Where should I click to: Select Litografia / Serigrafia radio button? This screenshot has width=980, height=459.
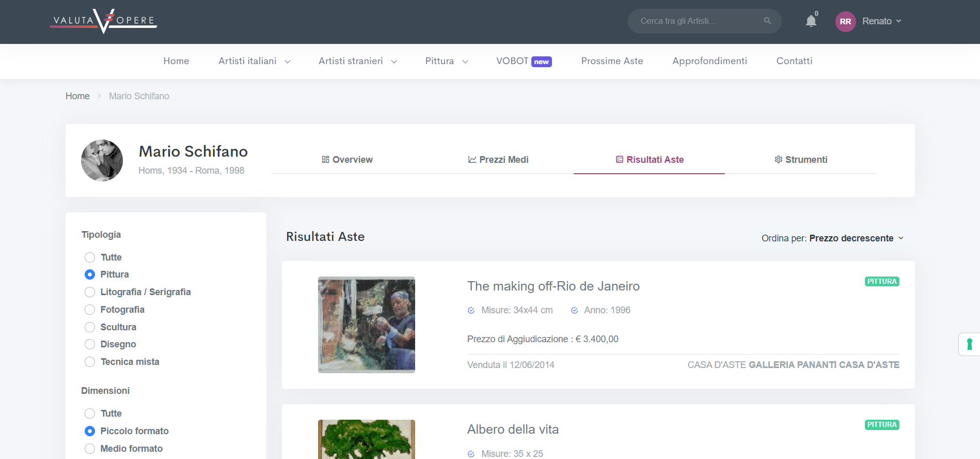[x=90, y=292]
